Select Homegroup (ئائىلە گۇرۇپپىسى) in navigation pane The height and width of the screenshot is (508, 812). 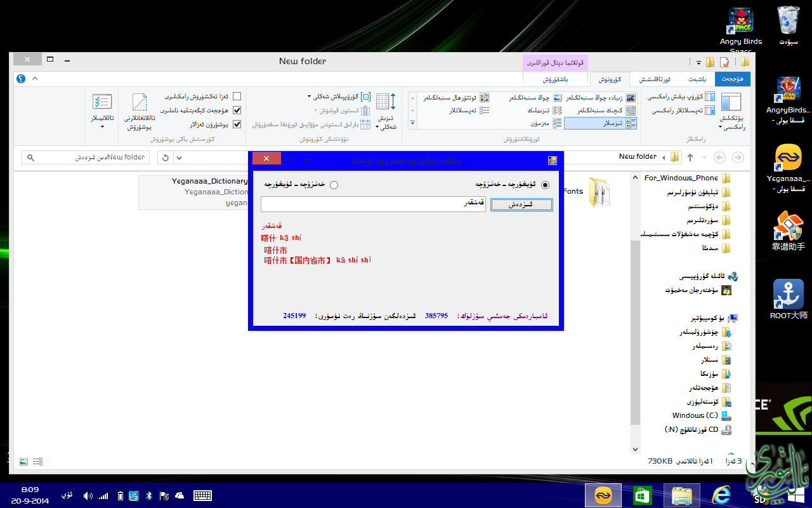coord(708,276)
